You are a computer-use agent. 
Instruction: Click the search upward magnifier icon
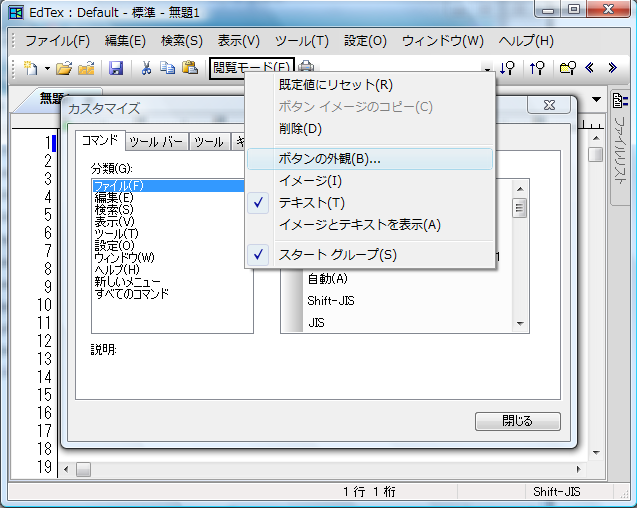tap(537, 68)
